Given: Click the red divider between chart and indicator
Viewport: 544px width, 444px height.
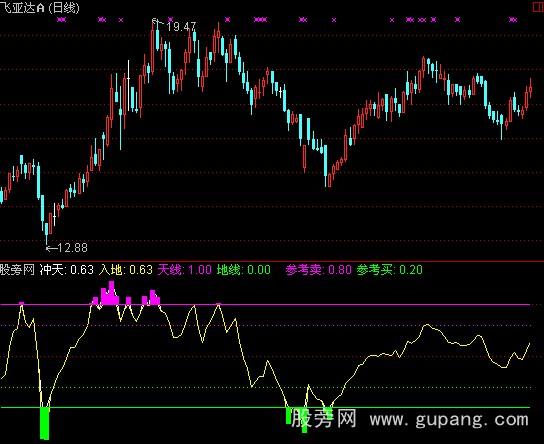Looking at the screenshot, I should tap(272, 261).
